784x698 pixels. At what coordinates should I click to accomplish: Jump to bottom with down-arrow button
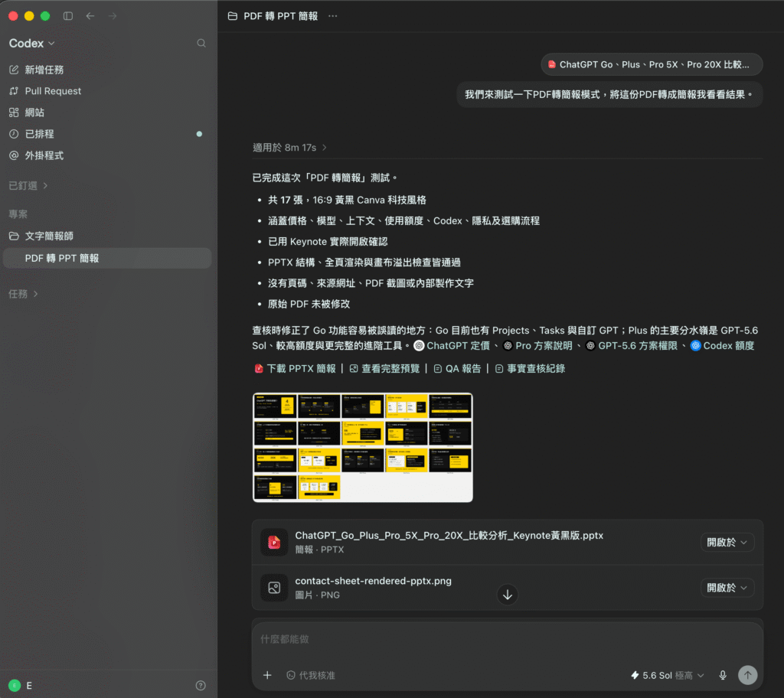pyautogui.click(x=507, y=595)
